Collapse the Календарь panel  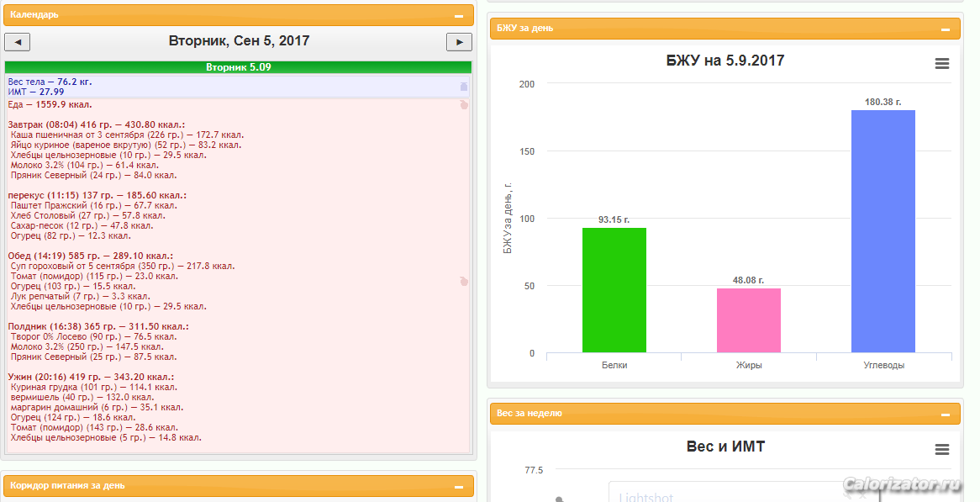pyautogui.click(x=458, y=16)
